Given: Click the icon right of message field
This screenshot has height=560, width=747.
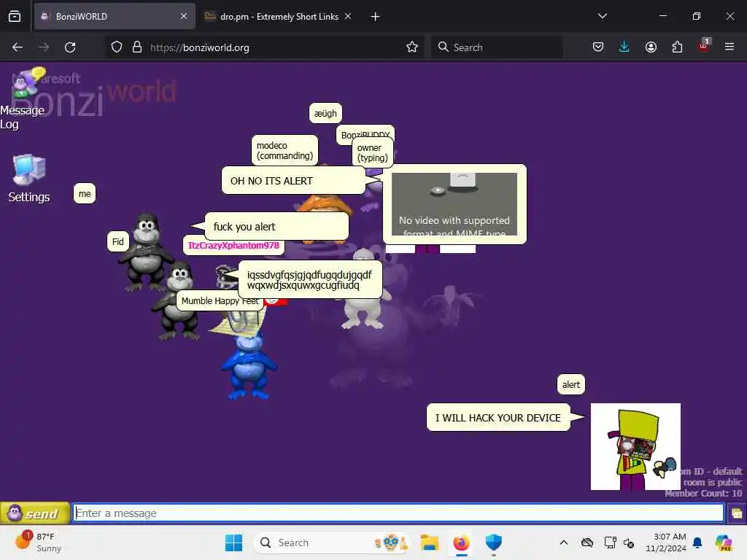Looking at the screenshot, I should [x=737, y=513].
